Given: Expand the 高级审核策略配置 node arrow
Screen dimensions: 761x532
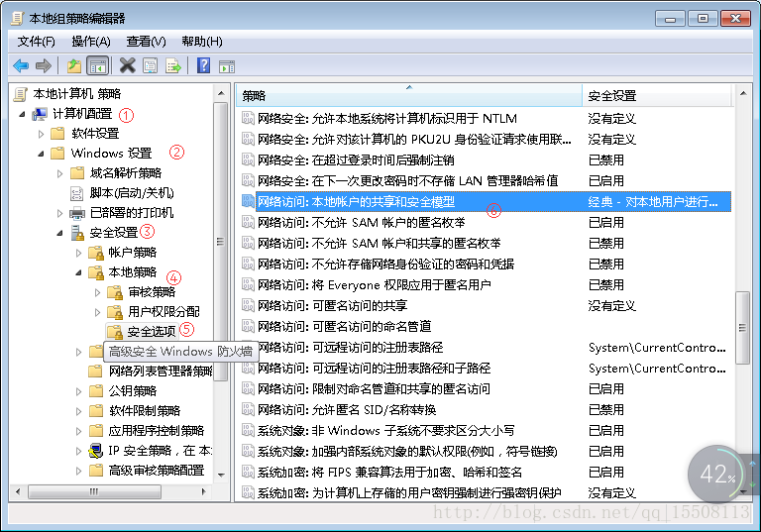Looking at the screenshot, I should 78,471.
